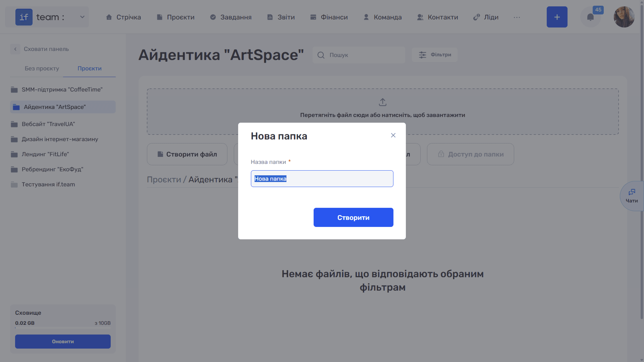Click Створити файл button

pos(187,154)
